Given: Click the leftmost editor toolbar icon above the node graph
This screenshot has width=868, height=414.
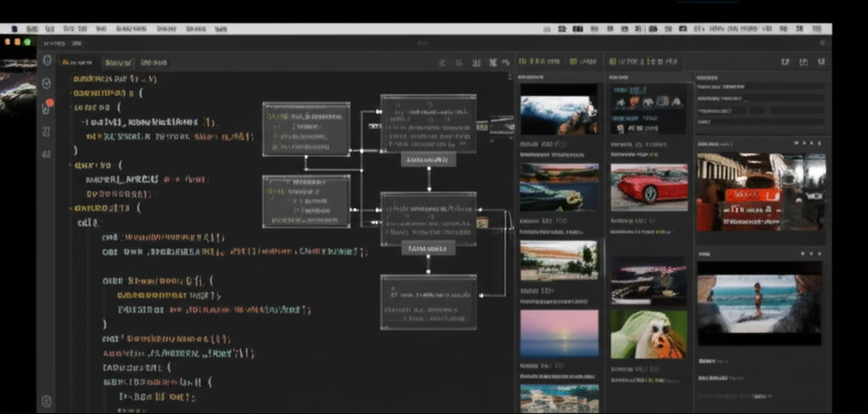Looking at the screenshot, I should point(442,63).
